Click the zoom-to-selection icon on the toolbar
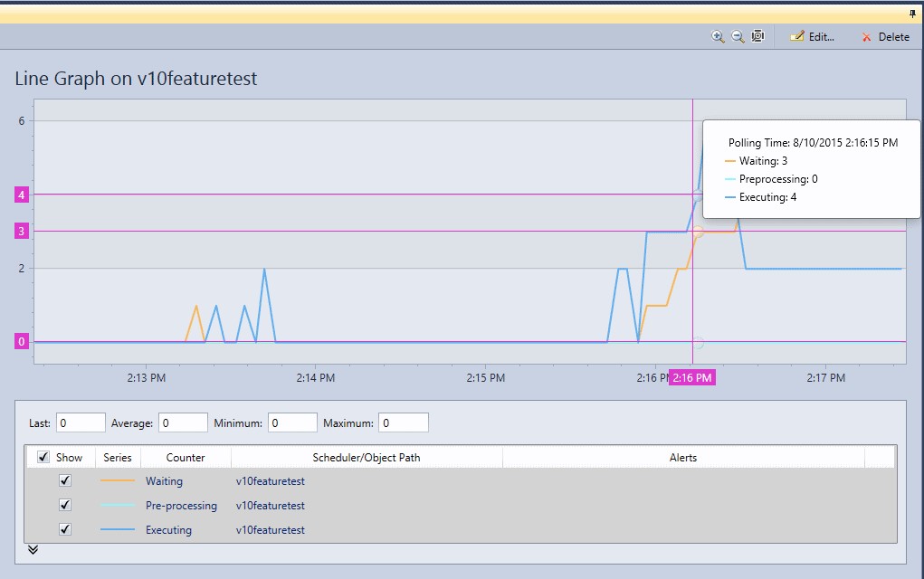The image size is (924, 579). tap(757, 36)
